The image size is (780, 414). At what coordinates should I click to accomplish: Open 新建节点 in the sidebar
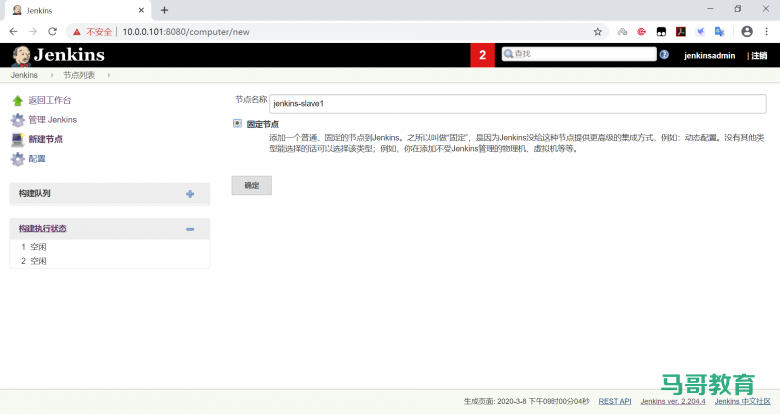[x=46, y=139]
